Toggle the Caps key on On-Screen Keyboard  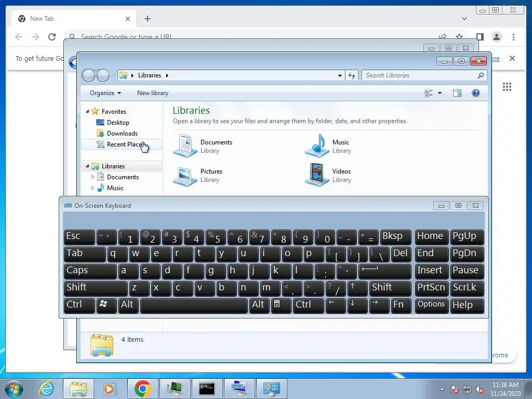click(90, 271)
